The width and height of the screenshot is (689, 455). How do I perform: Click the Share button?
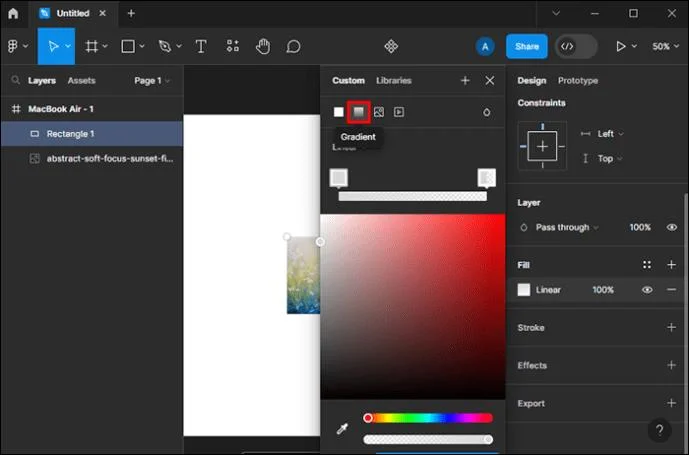[527, 46]
